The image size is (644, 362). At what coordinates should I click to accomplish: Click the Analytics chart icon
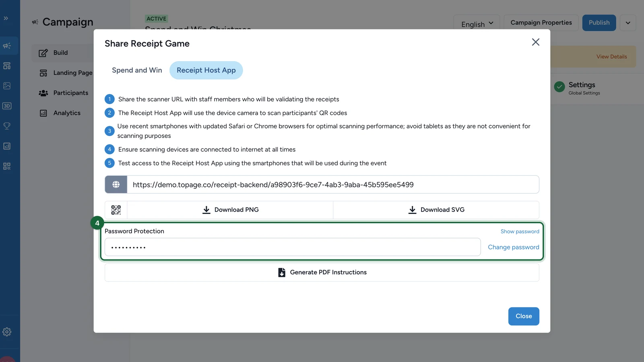pyautogui.click(x=43, y=113)
